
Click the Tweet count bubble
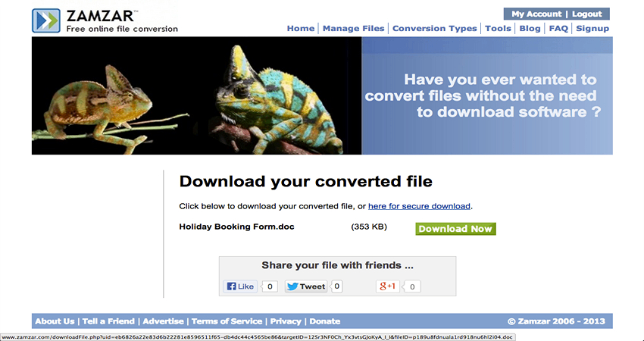(x=337, y=286)
